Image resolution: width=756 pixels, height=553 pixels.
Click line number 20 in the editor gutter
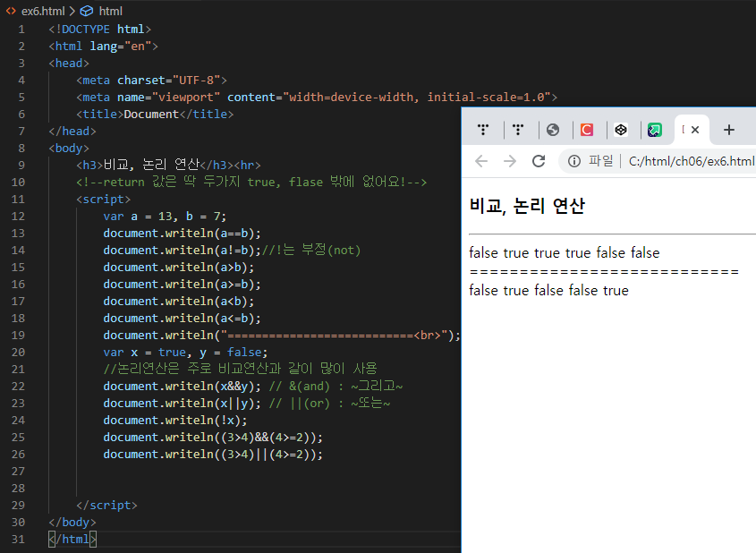coord(18,352)
